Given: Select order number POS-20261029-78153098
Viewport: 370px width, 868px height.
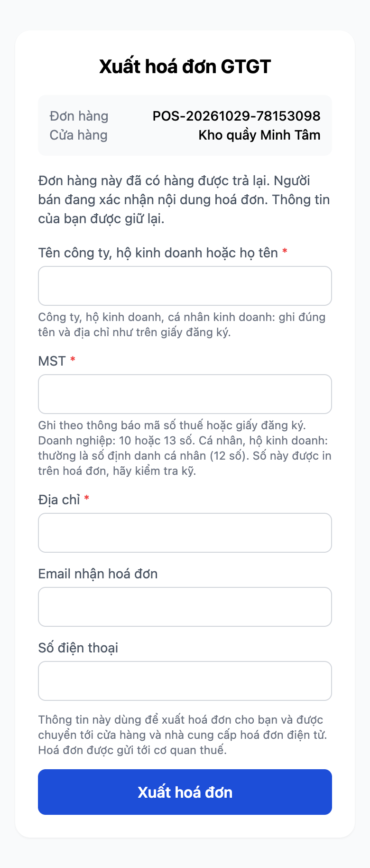Looking at the screenshot, I should (236, 116).
